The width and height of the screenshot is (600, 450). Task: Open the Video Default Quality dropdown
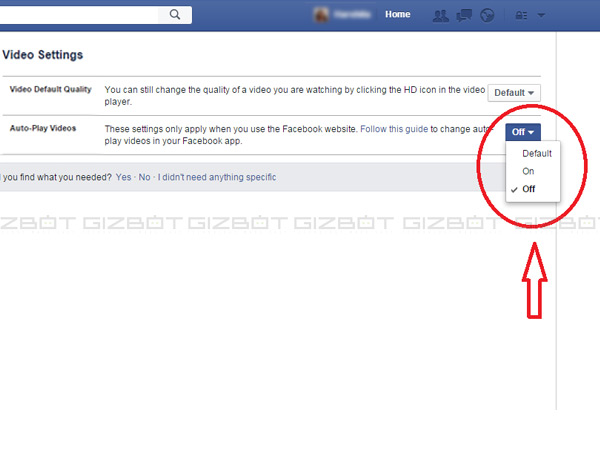(514, 93)
